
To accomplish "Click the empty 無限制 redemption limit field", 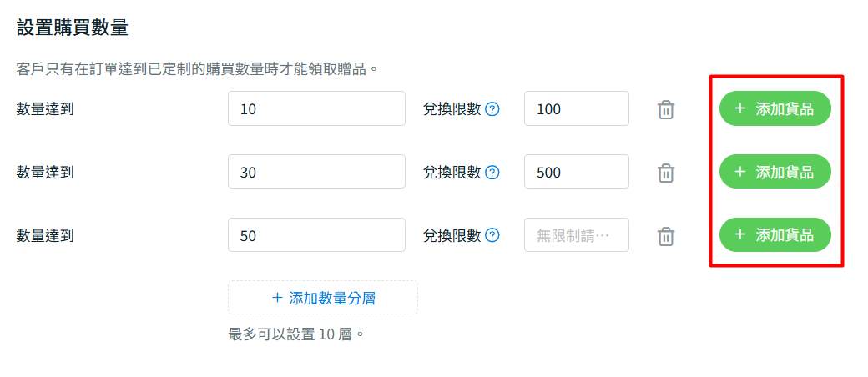I will pyautogui.click(x=576, y=235).
